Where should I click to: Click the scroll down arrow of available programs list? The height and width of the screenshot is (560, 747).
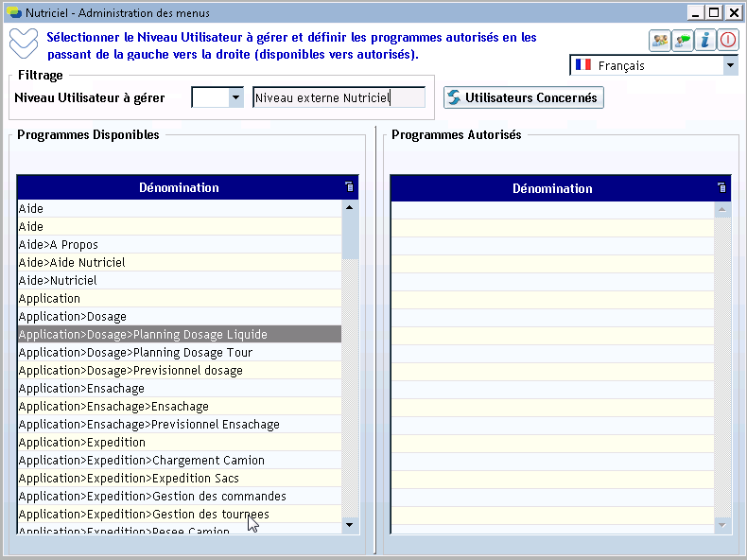pyautogui.click(x=349, y=525)
